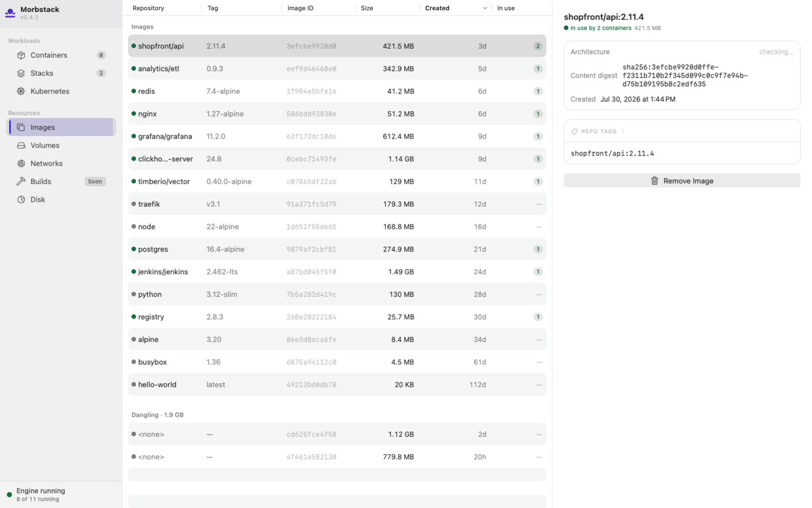Click the In use by 2 containers link
This screenshot has width=812, height=508.
tap(600, 28)
